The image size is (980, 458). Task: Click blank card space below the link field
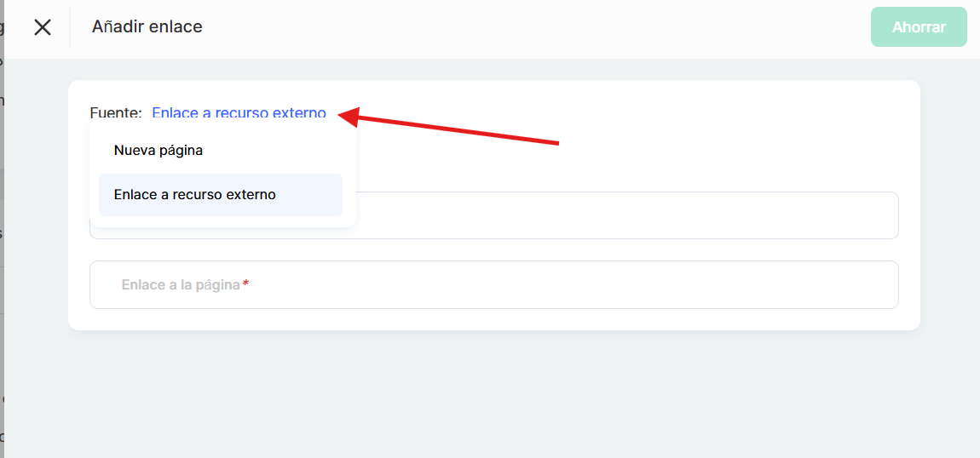tap(494, 319)
